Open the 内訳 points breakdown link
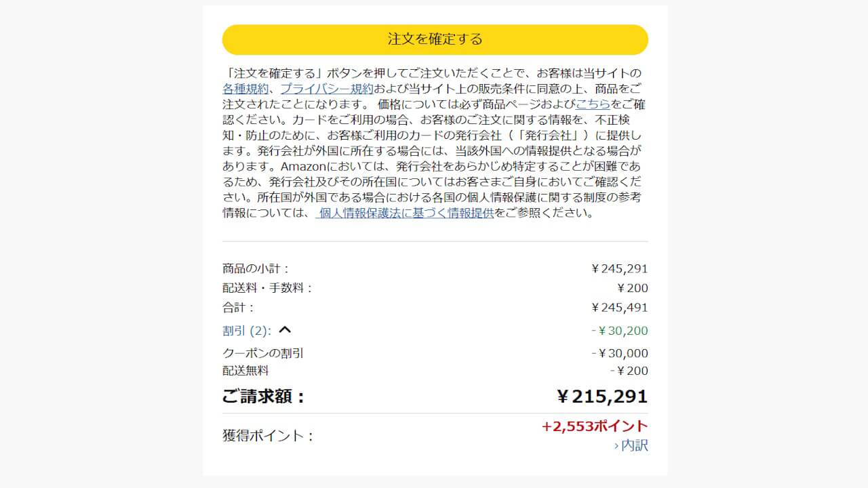 click(x=631, y=446)
